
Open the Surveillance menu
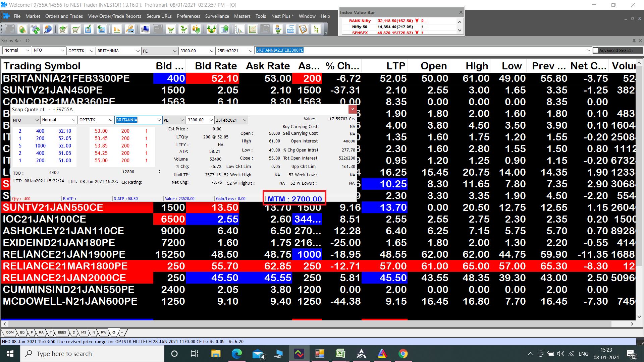coord(217,16)
